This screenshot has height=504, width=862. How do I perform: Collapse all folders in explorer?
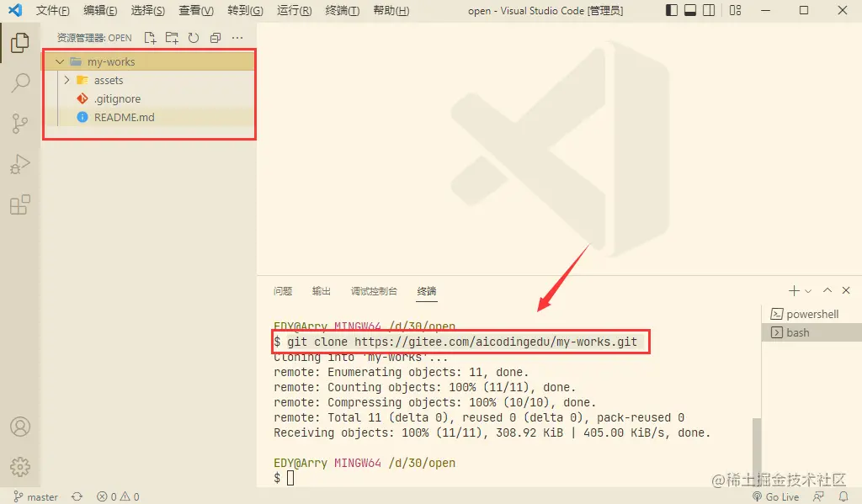215,37
